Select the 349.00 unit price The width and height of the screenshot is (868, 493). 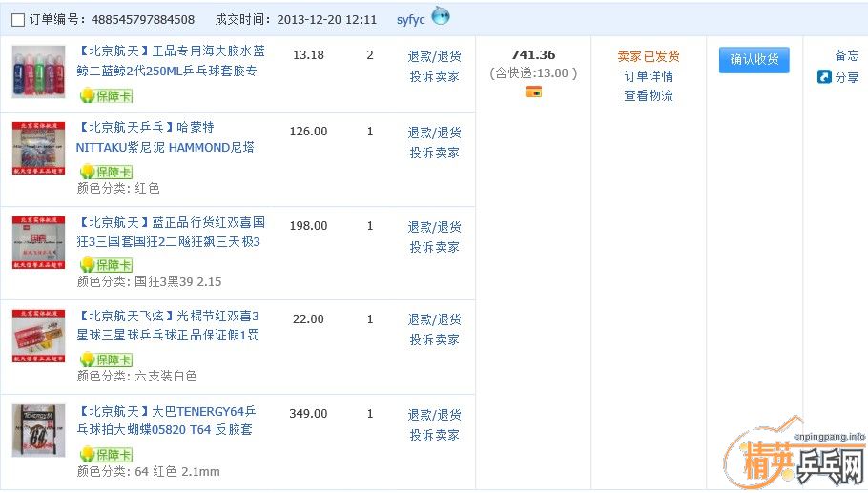click(308, 414)
